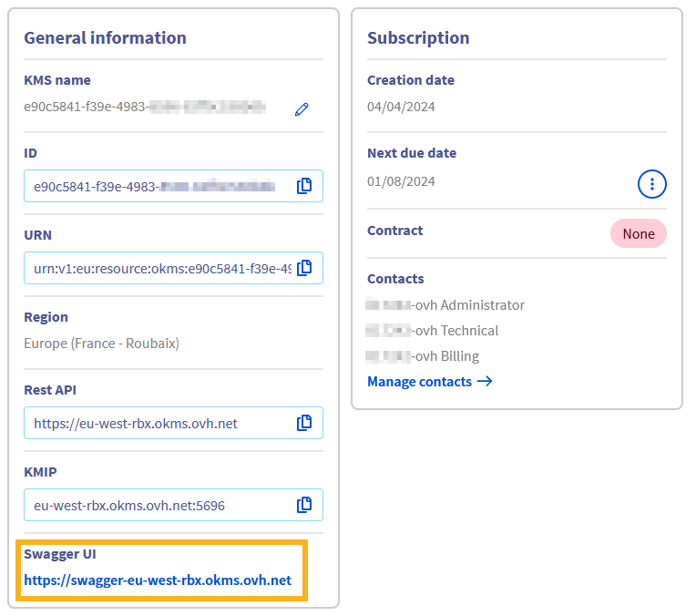Click the Subscription panel heading
Screen dimensions: 696x616
[418, 38]
